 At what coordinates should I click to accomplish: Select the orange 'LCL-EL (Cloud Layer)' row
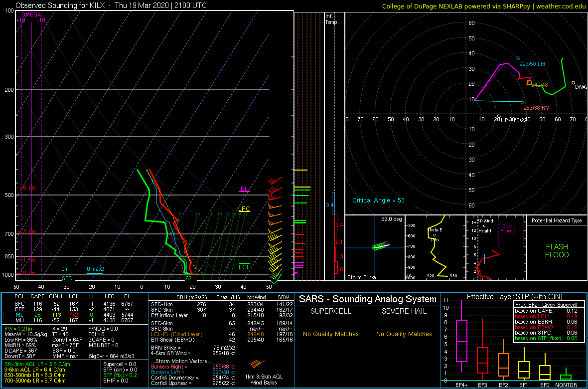pos(221,334)
